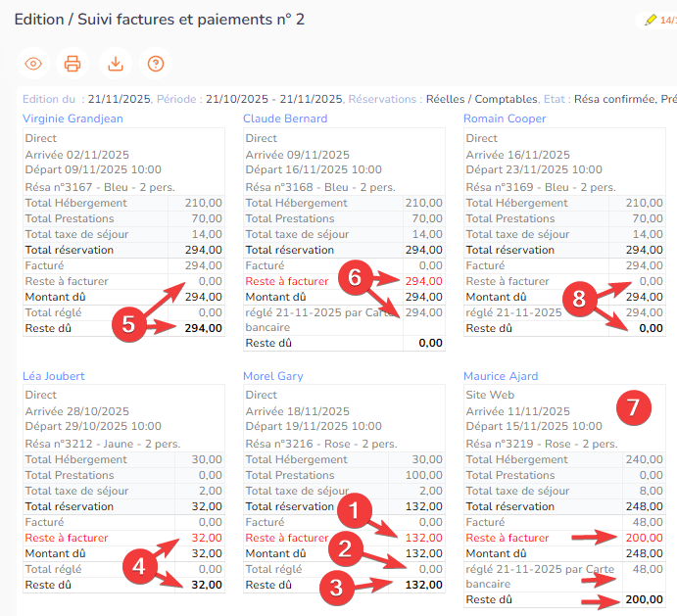Open help with the question mark icon
Image resolution: width=677 pixels, height=616 pixels.
coord(155,64)
